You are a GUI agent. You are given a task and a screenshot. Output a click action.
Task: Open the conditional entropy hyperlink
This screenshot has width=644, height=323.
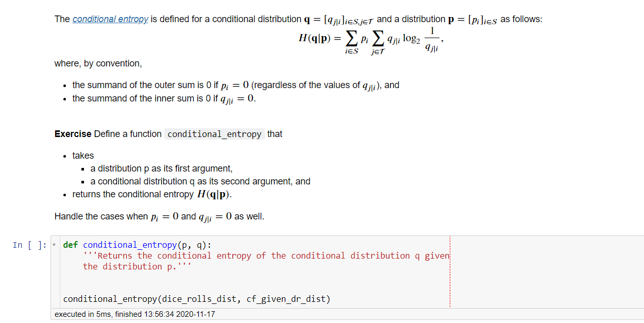click(x=109, y=19)
